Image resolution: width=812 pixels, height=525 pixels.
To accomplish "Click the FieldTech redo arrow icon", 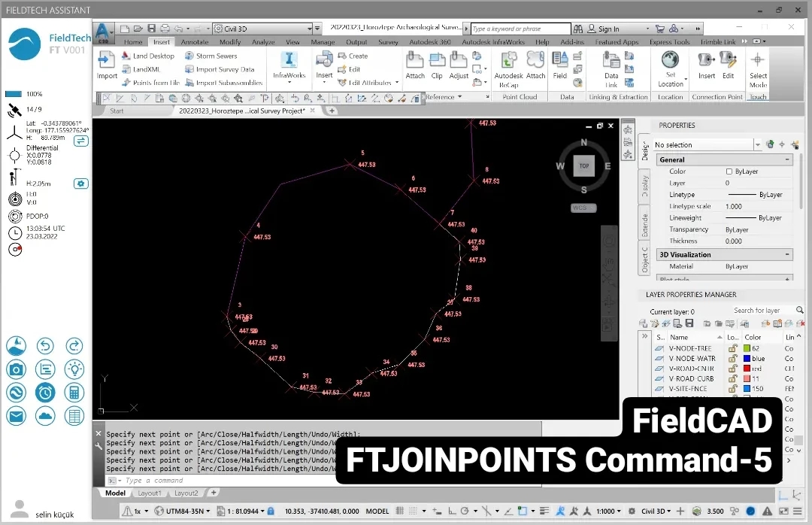I will click(x=74, y=346).
